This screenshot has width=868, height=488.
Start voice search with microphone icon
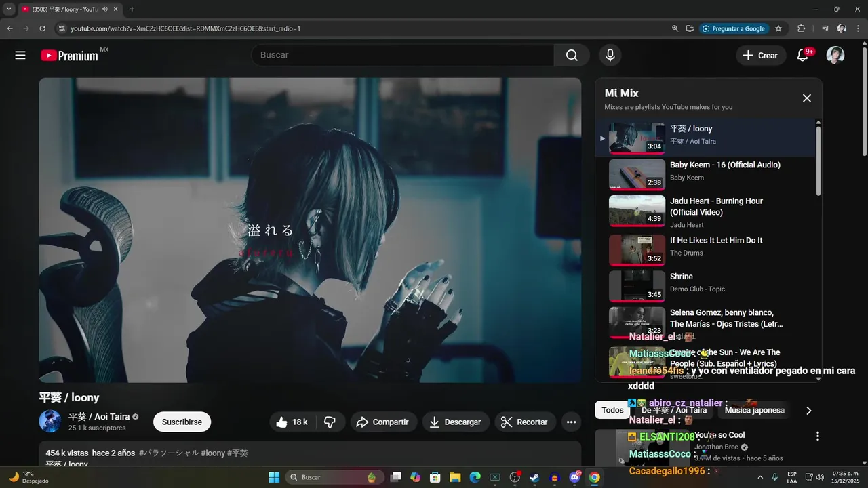(x=610, y=56)
